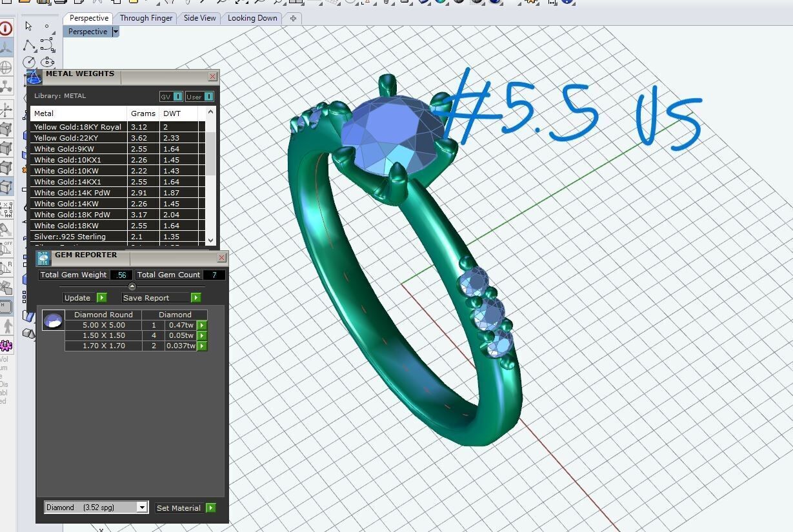Click the Metal Weights panel scale icon
The height and width of the screenshot is (532, 793).
(x=34, y=76)
